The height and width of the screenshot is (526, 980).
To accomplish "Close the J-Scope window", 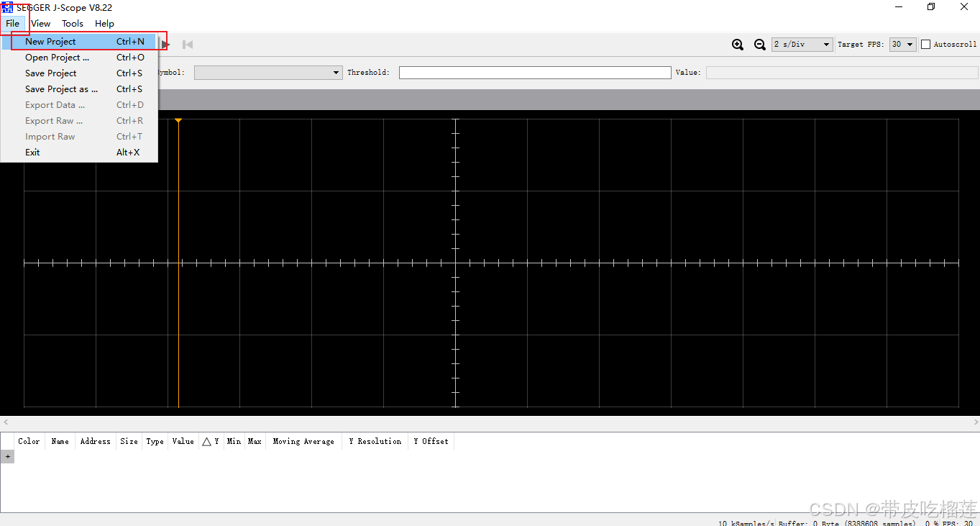I will click(x=964, y=7).
